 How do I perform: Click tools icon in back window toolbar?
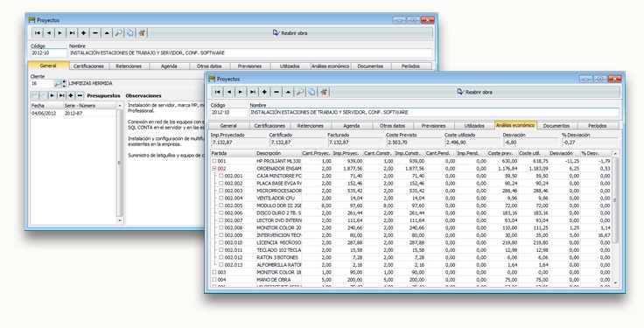click(142, 33)
